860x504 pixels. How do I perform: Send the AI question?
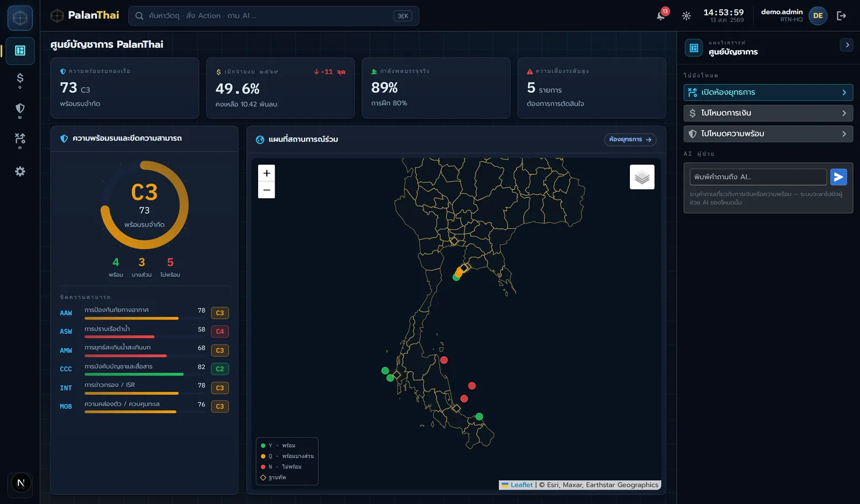(x=838, y=177)
